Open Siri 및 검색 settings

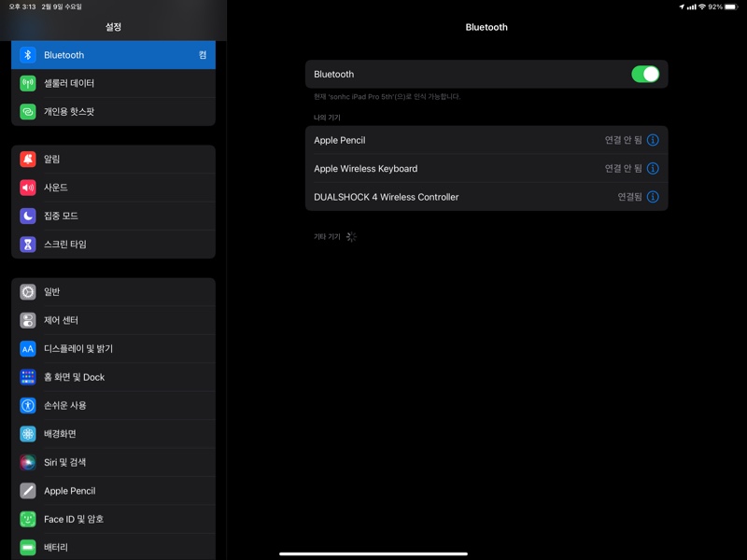point(113,462)
